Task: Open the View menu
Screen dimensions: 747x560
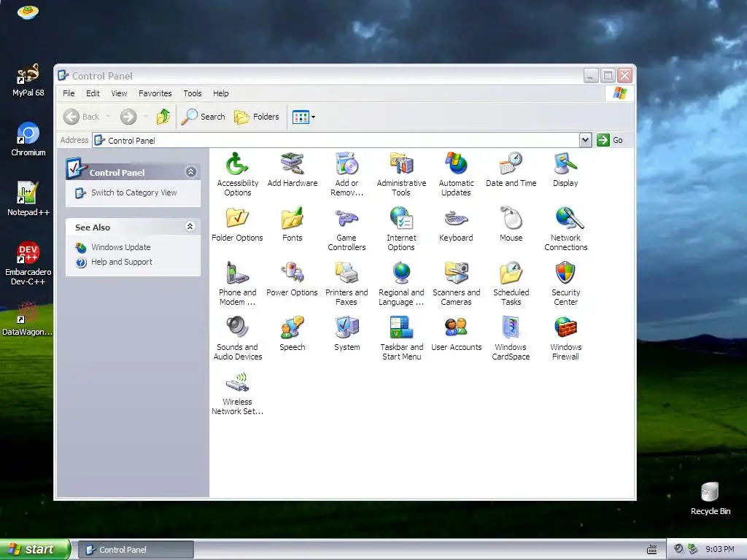Action: point(119,93)
